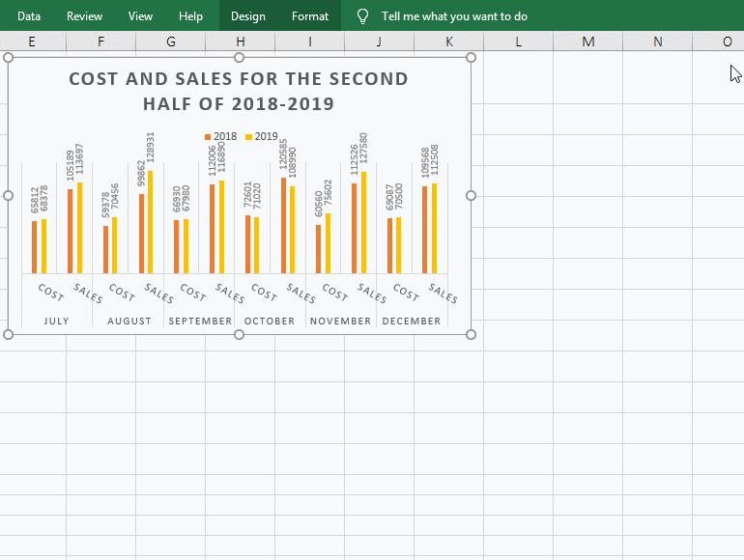
Task: Click the bottom-left chart resize handle
Action: pyautogui.click(x=8, y=335)
